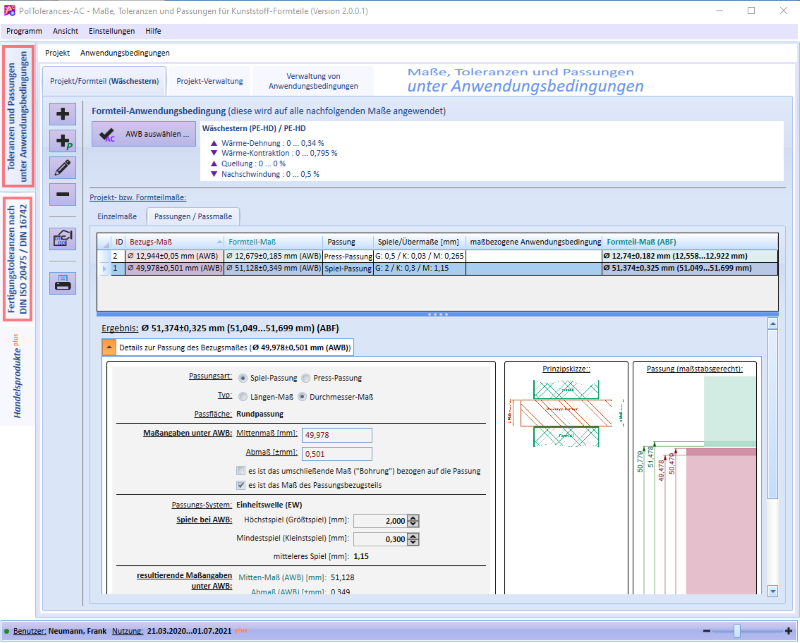
Task: Click the plus icon to add a dimension
Action: [63, 114]
